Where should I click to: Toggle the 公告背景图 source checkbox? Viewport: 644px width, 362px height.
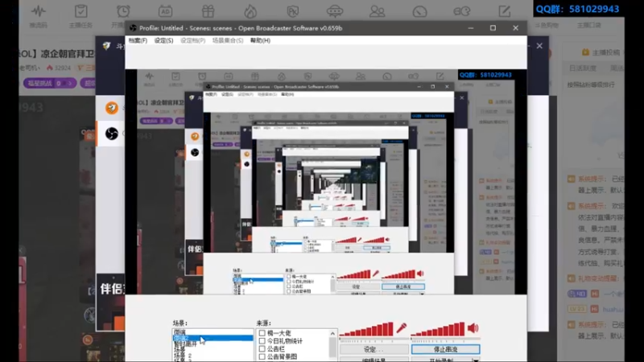click(x=262, y=356)
